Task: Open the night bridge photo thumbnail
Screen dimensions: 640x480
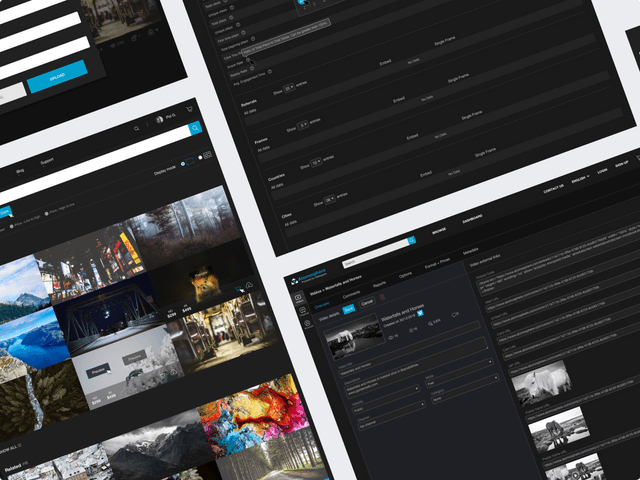Action: click(x=108, y=316)
